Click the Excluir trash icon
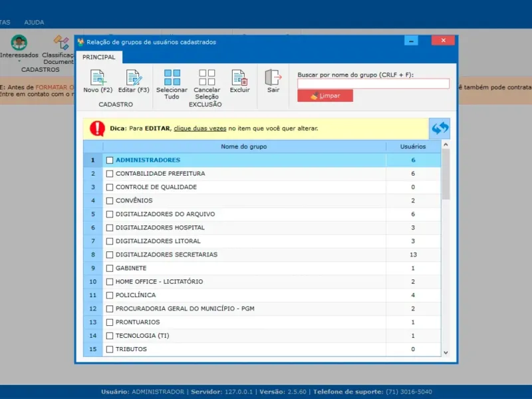Viewport: 532px width, 399px height. (x=239, y=78)
